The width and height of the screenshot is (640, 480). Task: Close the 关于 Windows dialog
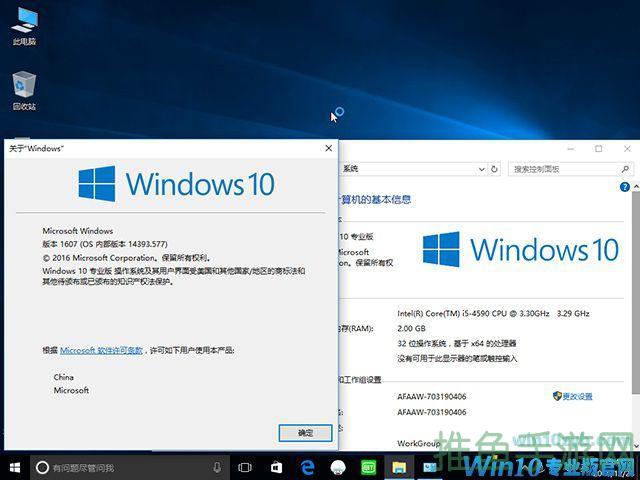coord(327,148)
